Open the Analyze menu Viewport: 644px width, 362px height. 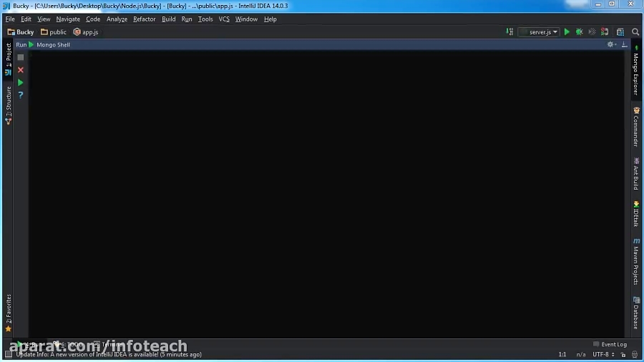tap(117, 19)
